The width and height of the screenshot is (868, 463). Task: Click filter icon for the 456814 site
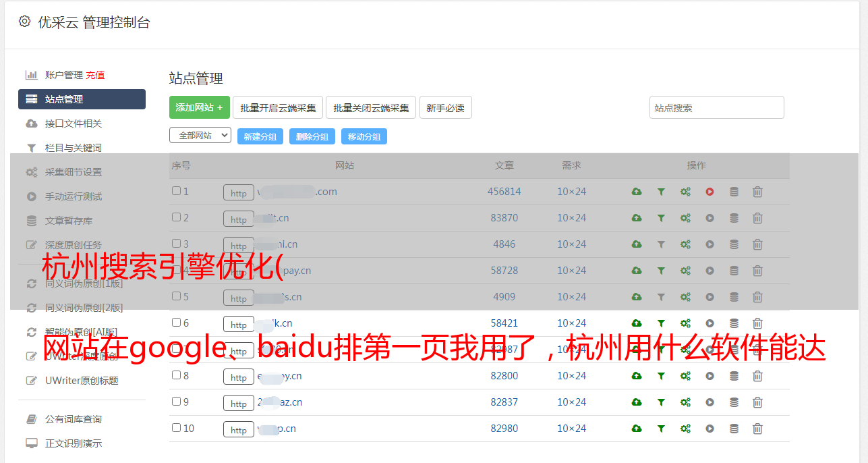point(661,192)
